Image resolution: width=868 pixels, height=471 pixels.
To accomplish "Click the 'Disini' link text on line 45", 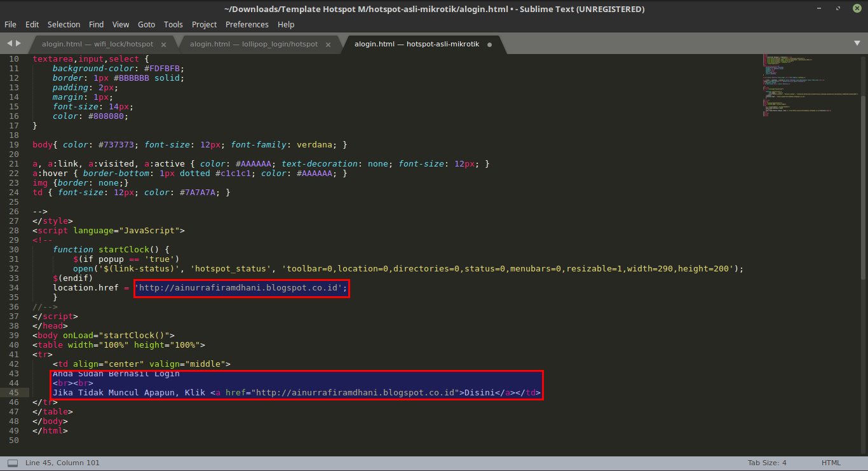I will coord(480,393).
